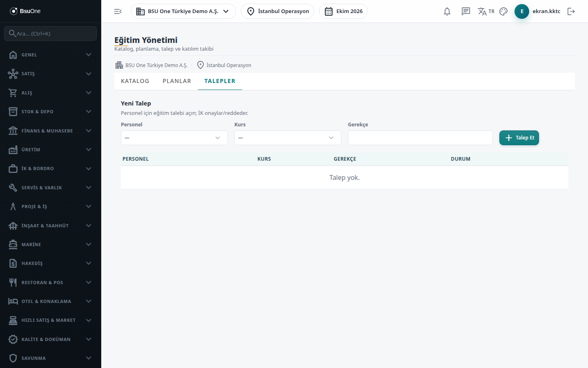Click the Talep Et button
The image size is (588, 368).
[x=519, y=138]
